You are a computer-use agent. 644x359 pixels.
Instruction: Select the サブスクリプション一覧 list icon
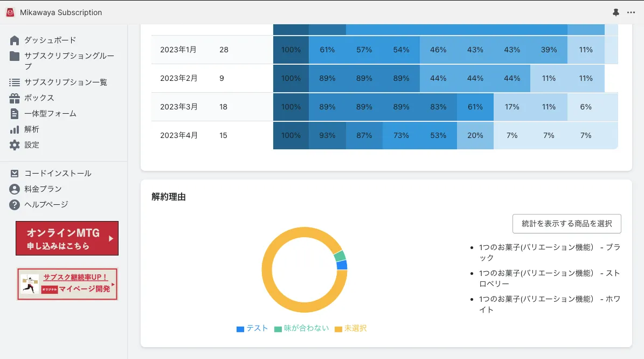[15, 82]
